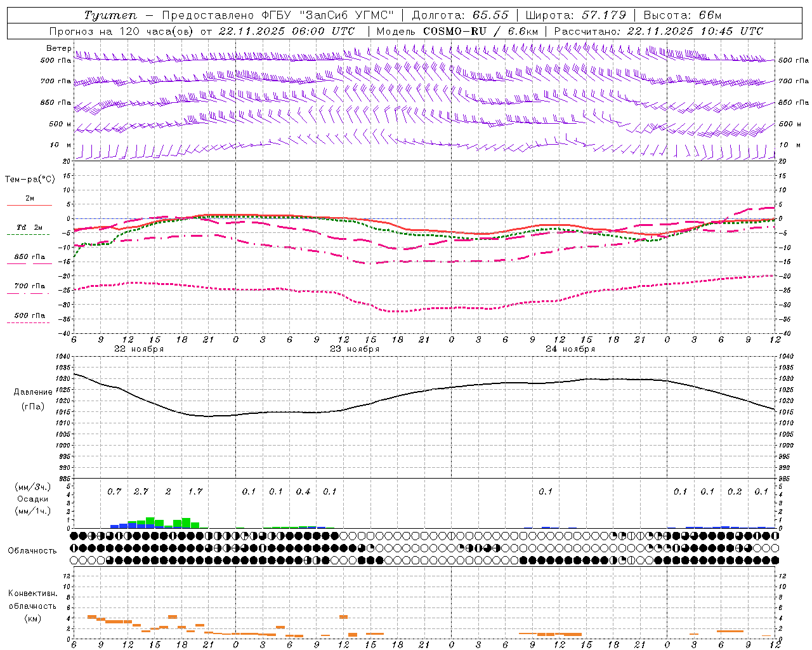Viewport: 812px width, 650px height.
Task: Click the "0.7" three-hour precipitation value
Action: (x=114, y=492)
